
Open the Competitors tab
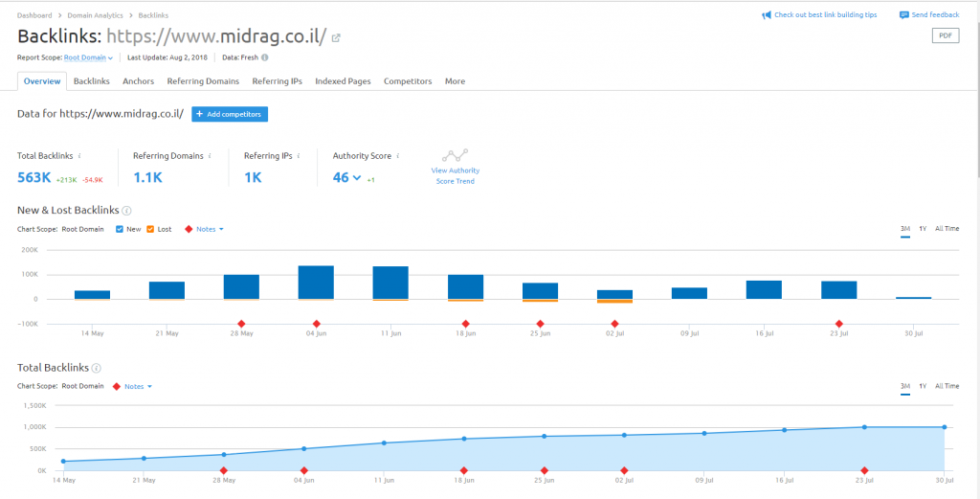pos(408,81)
